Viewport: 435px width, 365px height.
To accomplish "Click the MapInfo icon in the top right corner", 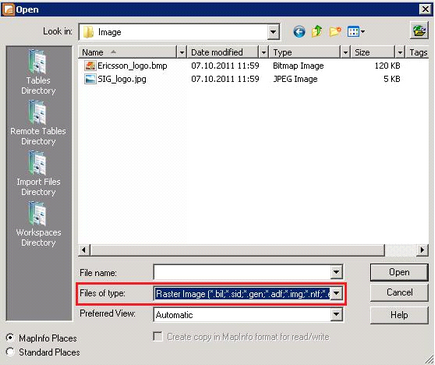I will tap(419, 31).
